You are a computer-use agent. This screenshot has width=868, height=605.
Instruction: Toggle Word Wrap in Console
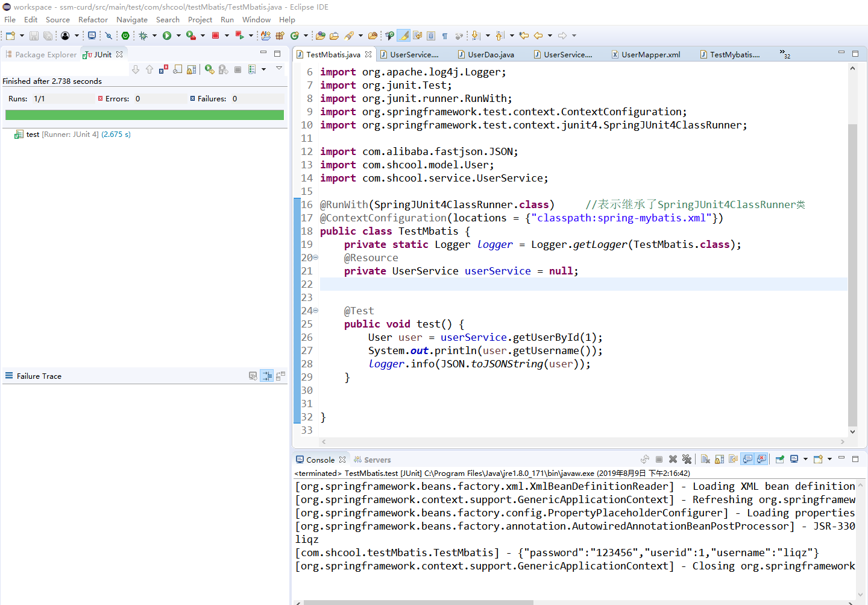[x=733, y=460]
